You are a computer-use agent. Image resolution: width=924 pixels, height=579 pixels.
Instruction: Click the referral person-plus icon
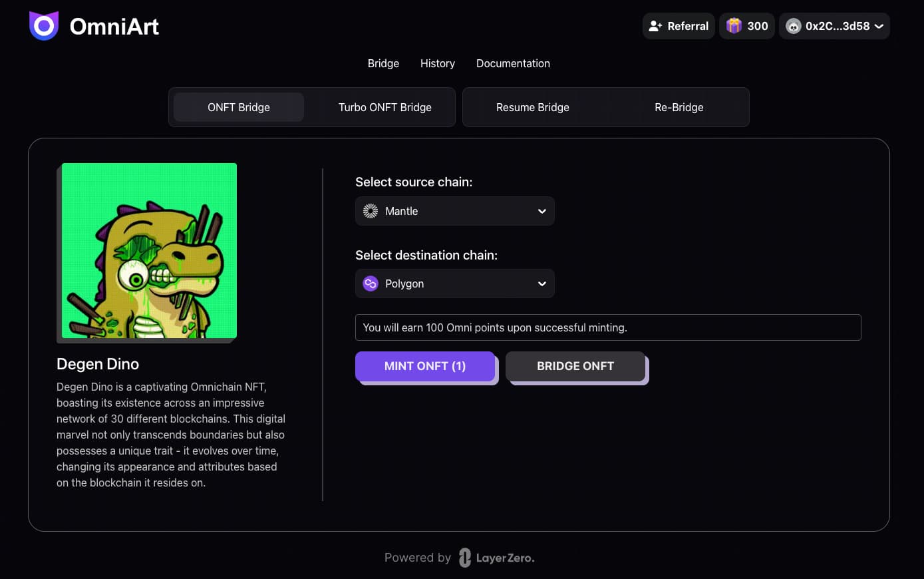(x=656, y=26)
